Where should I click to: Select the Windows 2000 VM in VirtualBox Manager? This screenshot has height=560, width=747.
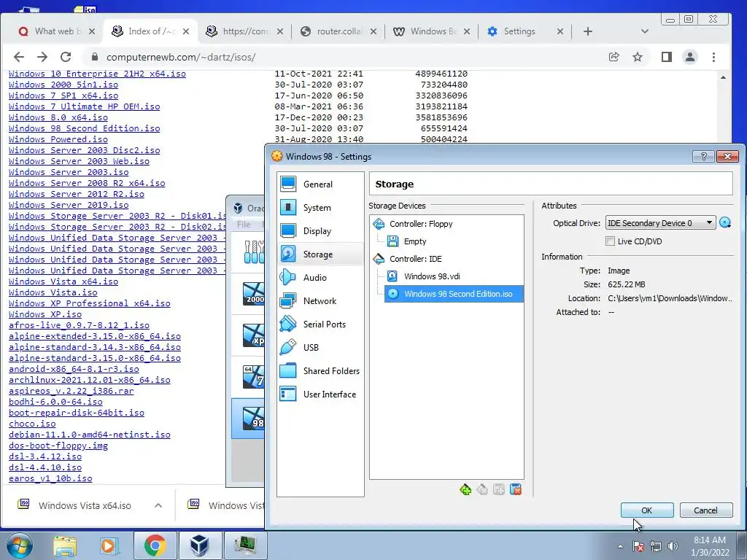(248, 294)
